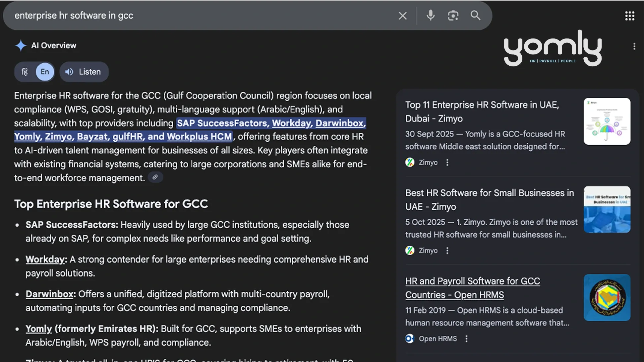Click the source link chip after the summary
The image size is (644, 362).
click(x=155, y=177)
